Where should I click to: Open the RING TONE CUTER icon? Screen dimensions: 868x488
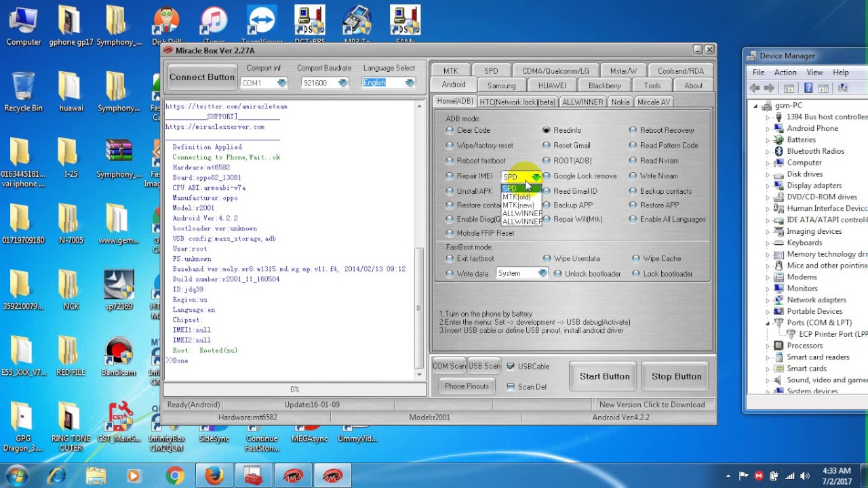point(71,427)
